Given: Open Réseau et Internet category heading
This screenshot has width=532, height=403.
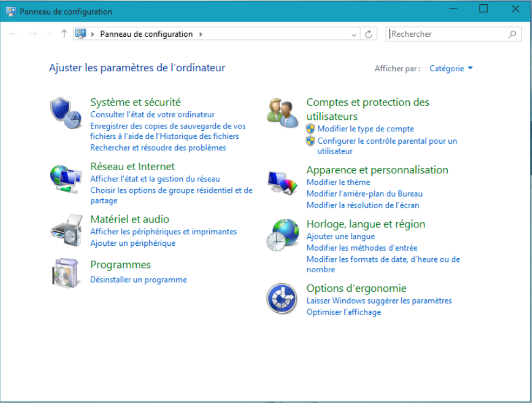Looking at the screenshot, I should point(132,166).
